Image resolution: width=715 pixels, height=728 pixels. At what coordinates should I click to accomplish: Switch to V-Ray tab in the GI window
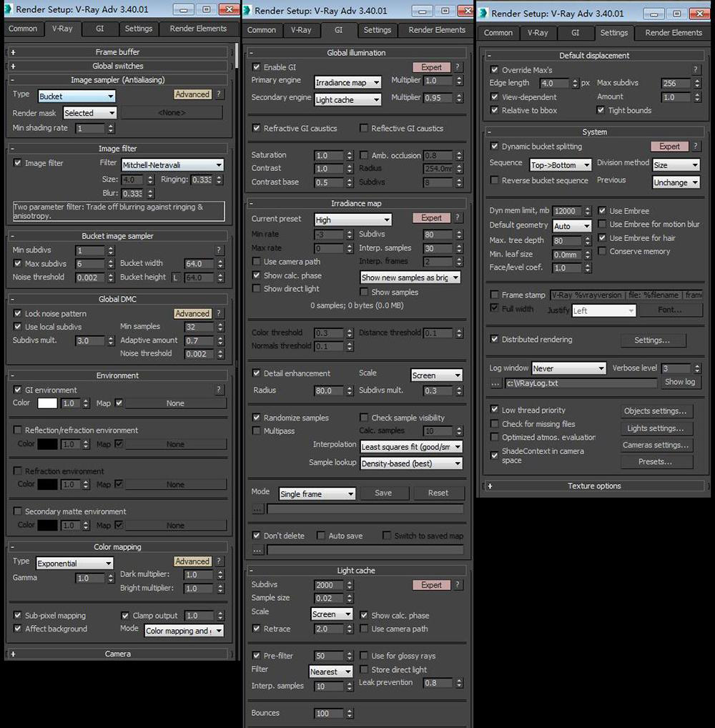point(301,30)
